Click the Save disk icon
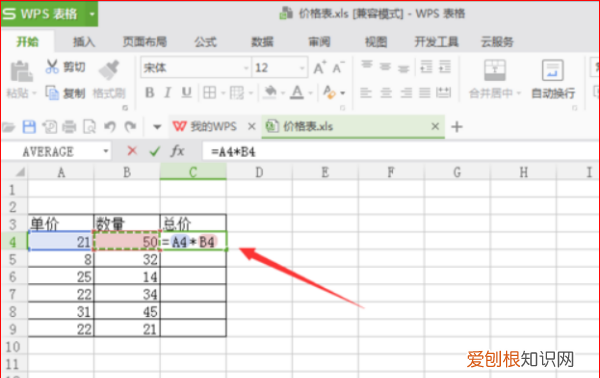The image size is (600, 378). 29,127
